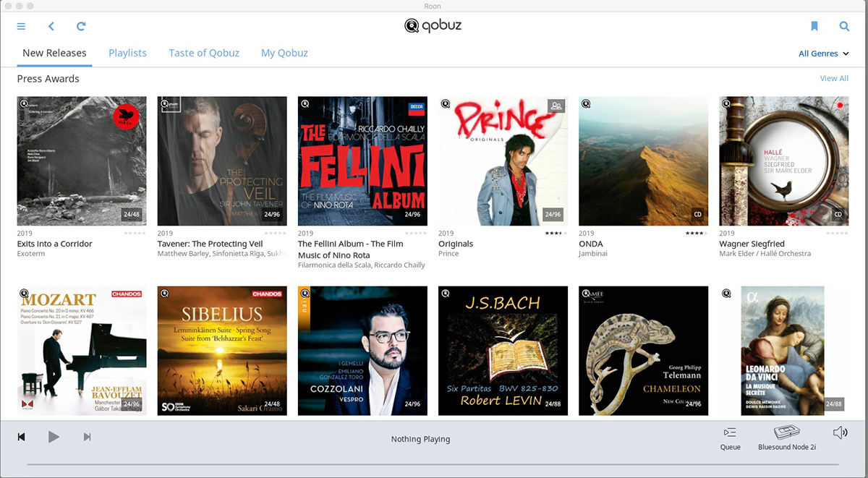Open Leonardo da Vinci album cover
This screenshot has width=868, height=478.
point(784,351)
